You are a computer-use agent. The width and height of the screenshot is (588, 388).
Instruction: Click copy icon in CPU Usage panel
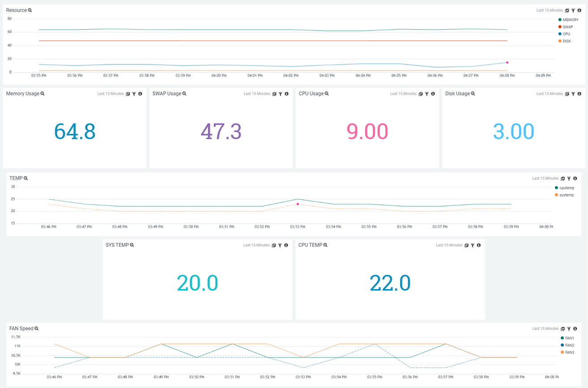pos(421,94)
